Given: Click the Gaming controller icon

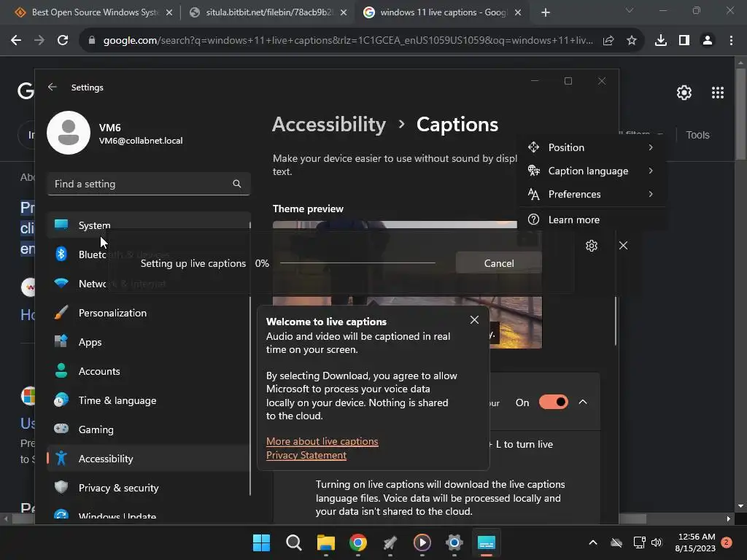Looking at the screenshot, I should point(61,429).
